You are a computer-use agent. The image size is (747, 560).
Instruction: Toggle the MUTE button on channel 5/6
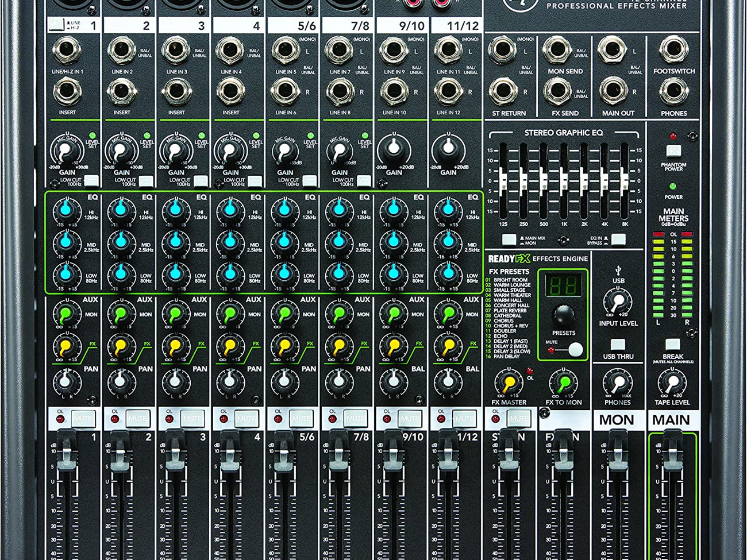tap(301, 419)
